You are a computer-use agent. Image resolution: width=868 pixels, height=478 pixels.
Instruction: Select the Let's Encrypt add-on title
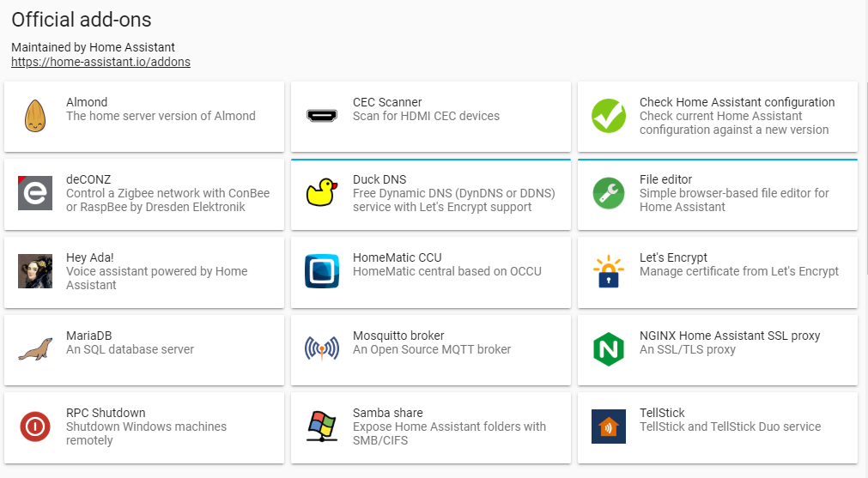point(673,257)
